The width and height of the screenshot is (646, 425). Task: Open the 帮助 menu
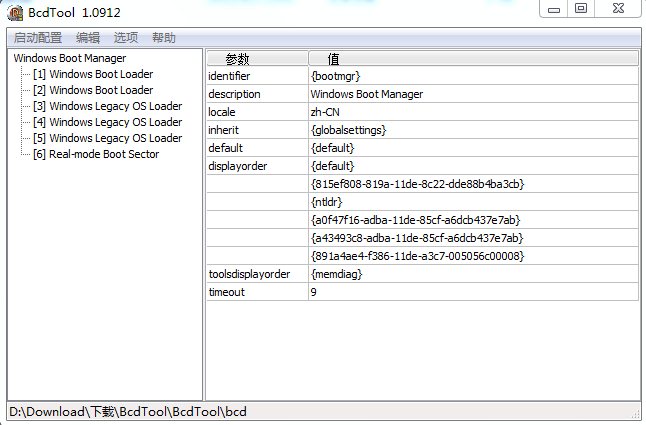click(x=164, y=38)
